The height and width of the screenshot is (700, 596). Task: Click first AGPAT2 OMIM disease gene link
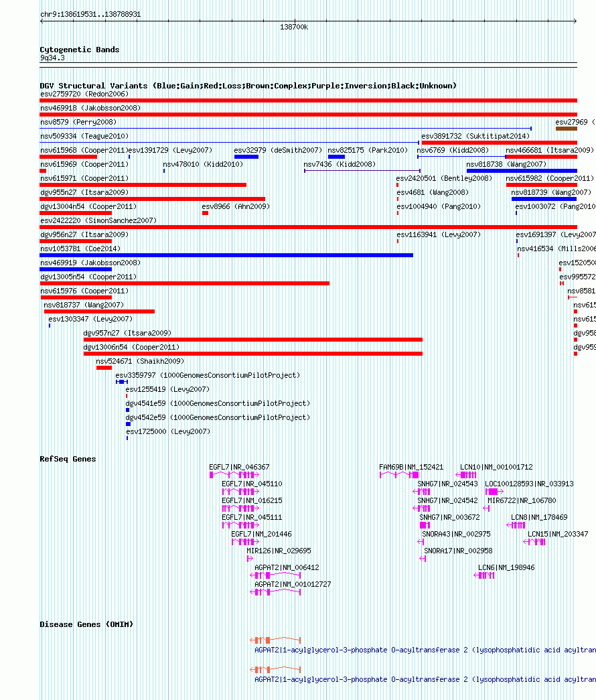[425, 650]
